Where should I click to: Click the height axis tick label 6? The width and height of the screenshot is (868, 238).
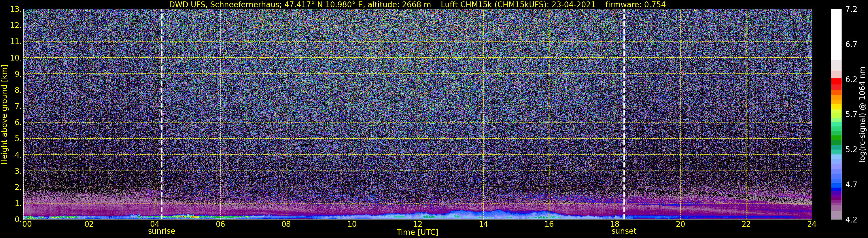[18, 123]
